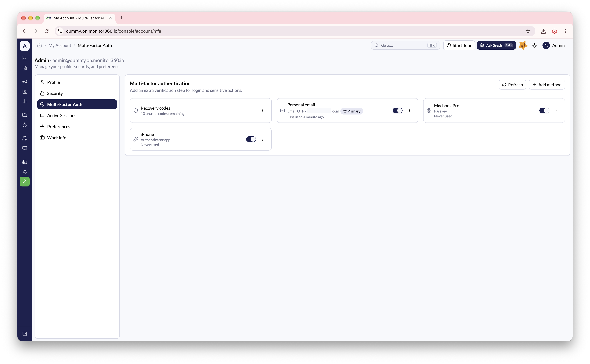Click the workspace A logo

[x=25, y=46]
